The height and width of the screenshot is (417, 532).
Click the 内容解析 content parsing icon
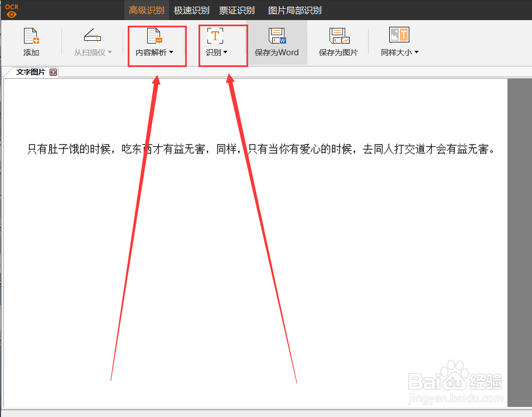pyautogui.click(x=155, y=35)
